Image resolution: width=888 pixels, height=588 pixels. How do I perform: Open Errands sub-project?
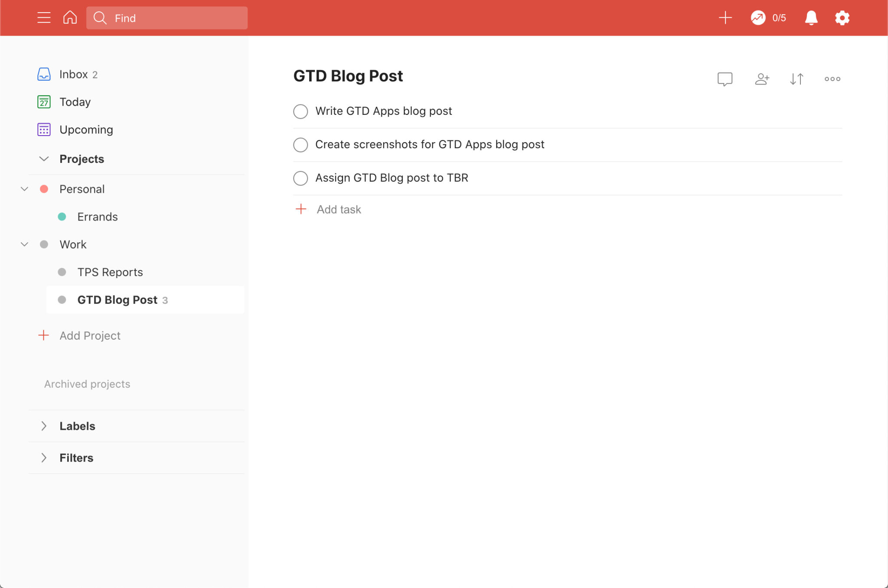[x=98, y=217]
